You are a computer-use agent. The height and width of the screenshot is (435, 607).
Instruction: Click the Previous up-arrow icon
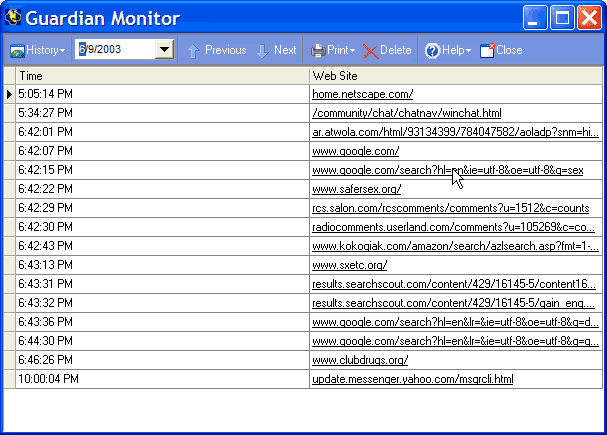(x=193, y=51)
